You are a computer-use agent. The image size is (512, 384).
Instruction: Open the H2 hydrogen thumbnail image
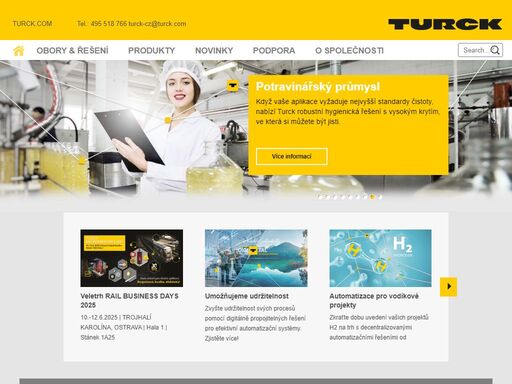pyautogui.click(x=380, y=258)
